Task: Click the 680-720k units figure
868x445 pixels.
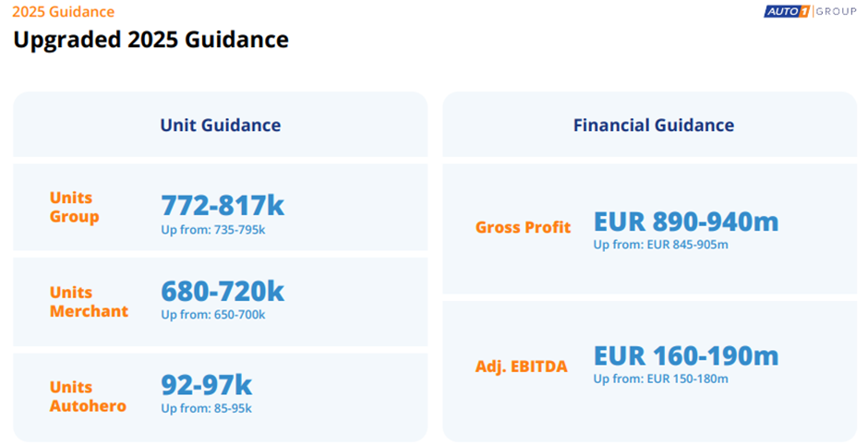Action: point(223,291)
